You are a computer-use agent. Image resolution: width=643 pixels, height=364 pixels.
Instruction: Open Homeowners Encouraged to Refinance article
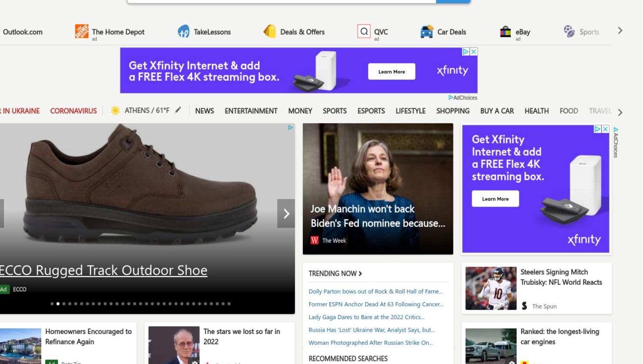(88, 337)
